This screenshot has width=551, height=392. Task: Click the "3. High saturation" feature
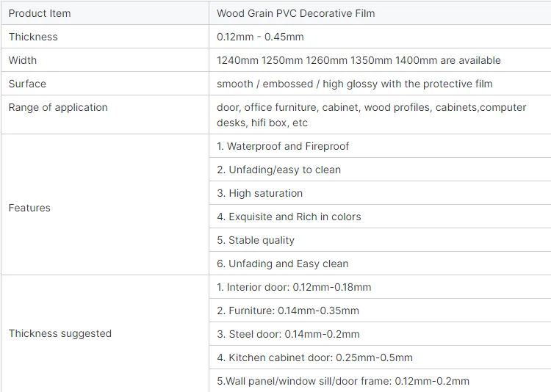pos(259,193)
